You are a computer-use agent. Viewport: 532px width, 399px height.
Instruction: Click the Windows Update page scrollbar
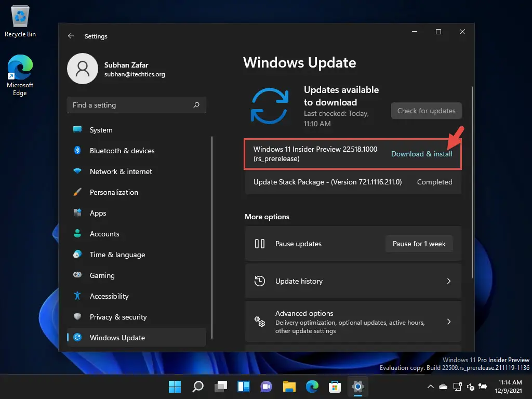472,182
